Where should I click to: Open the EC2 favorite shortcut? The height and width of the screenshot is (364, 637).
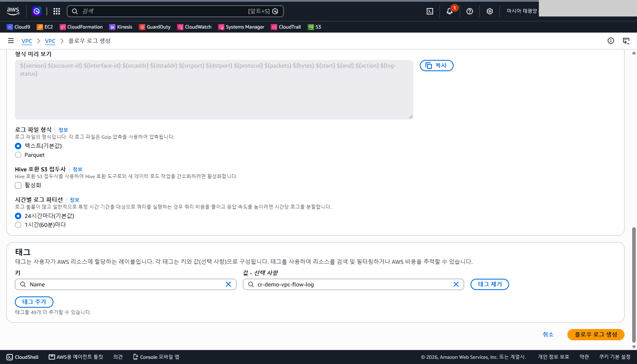click(x=45, y=27)
